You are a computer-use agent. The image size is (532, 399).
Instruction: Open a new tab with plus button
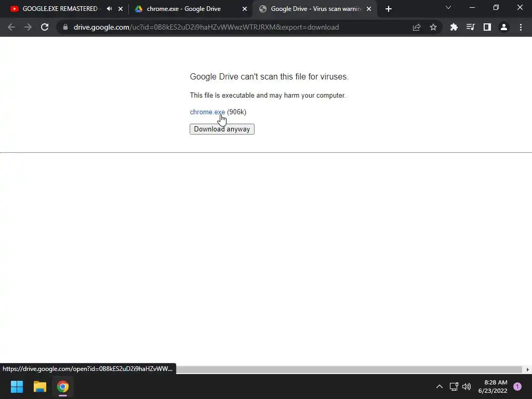point(389,9)
